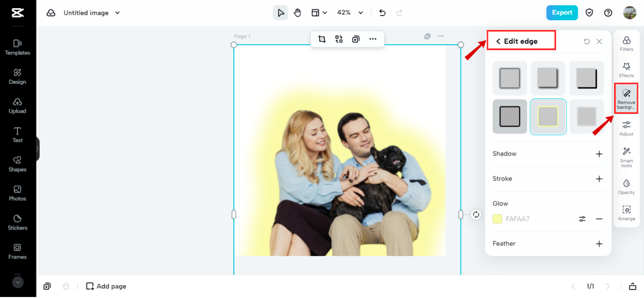
Task: Click the cloud save status icon
Action: 51,13
